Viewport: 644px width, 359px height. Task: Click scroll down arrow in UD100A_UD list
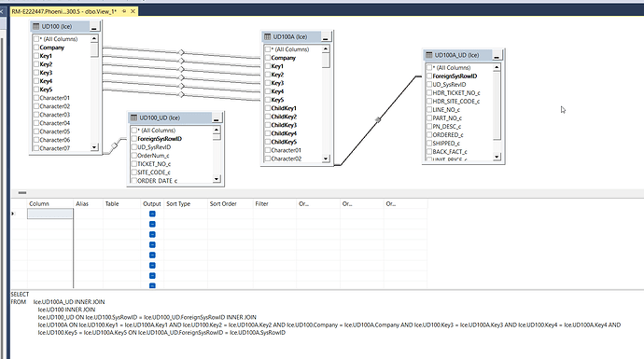pyautogui.click(x=497, y=157)
